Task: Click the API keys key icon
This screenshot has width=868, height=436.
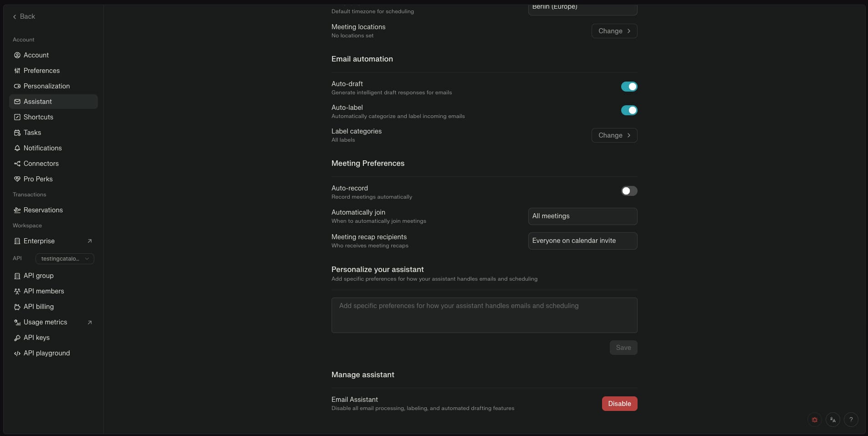Action: click(17, 338)
